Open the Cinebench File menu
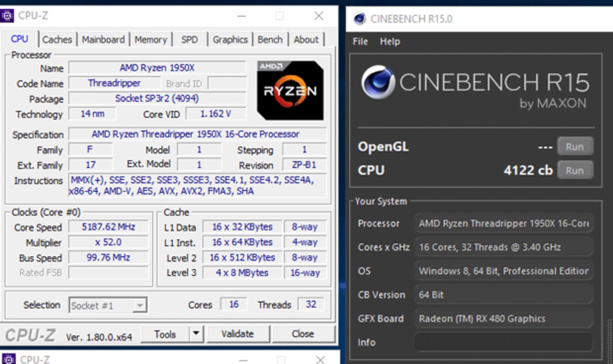The image size is (613, 364). click(360, 41)
